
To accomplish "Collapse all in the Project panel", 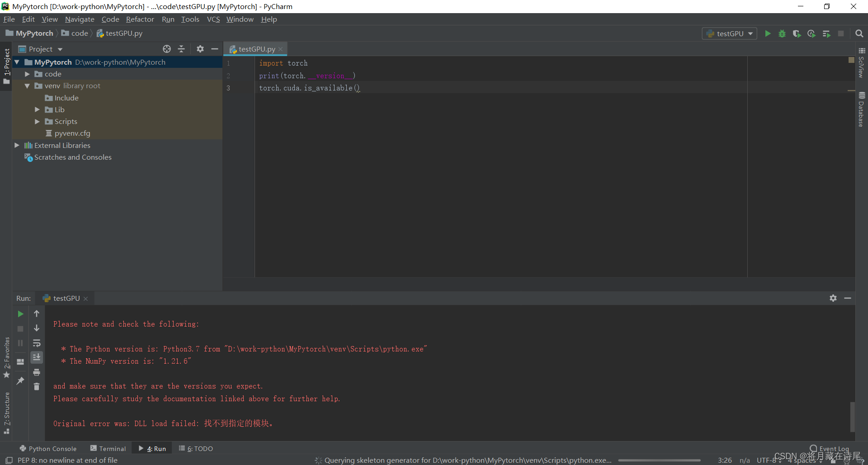I will pyautogui.click(x=181, y=49).
